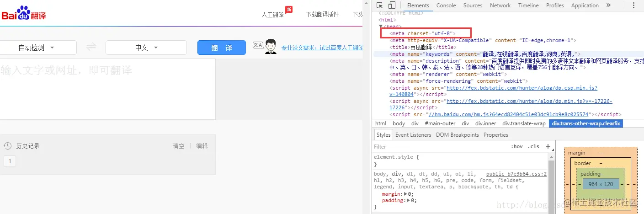644x214 pixels.
Task: Toggle the .cls class editor
Action: pos(533,146)
